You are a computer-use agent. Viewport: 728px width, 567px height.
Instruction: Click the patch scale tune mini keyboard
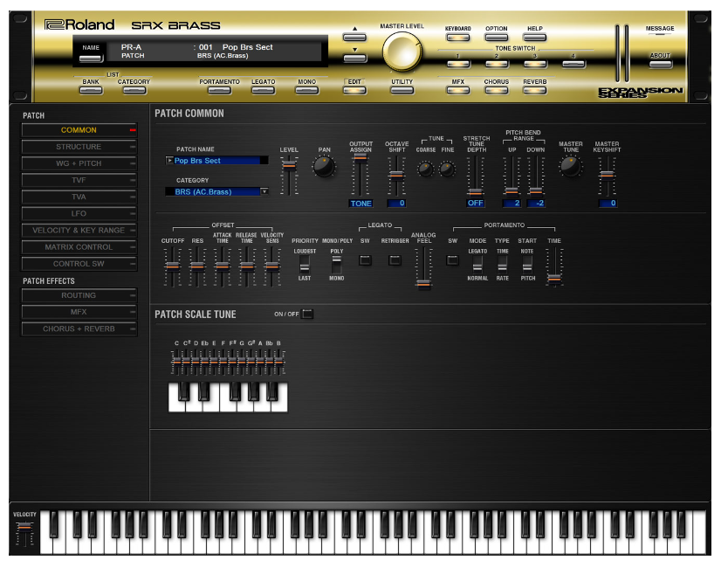228,397
